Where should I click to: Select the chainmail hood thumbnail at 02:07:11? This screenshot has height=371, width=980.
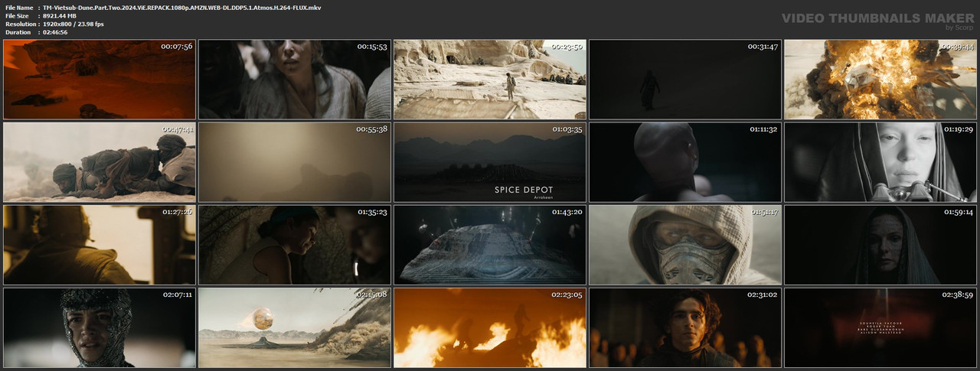tap(100, 327)
